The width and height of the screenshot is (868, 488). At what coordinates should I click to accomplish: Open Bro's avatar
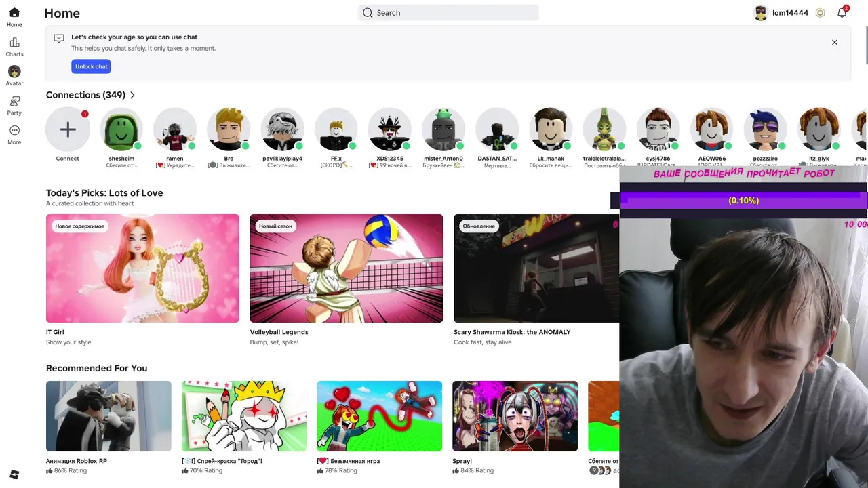click(x=229, y=129)
